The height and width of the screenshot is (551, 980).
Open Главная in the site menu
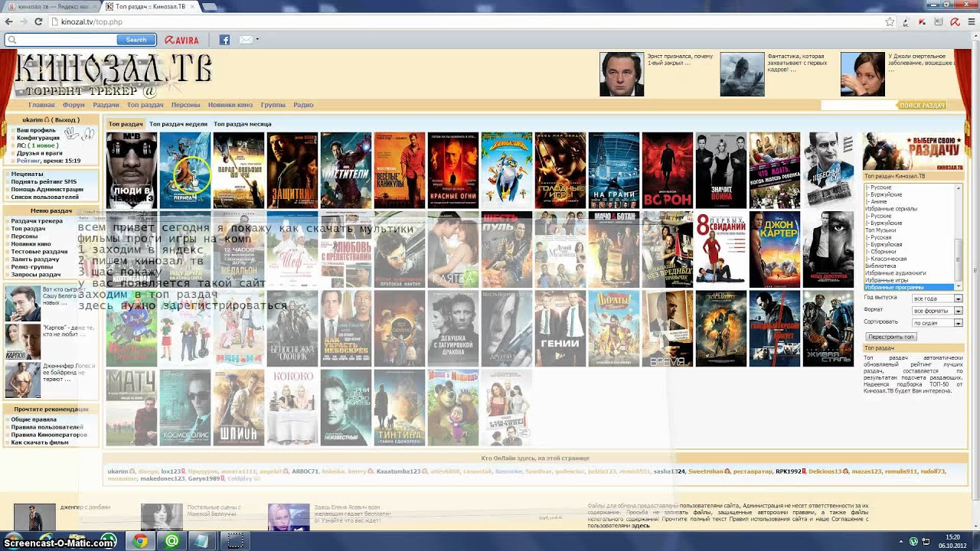coord(41,105)
